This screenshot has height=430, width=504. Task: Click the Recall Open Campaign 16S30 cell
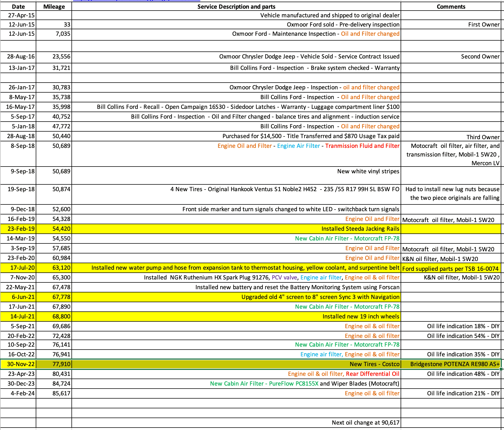236,107
